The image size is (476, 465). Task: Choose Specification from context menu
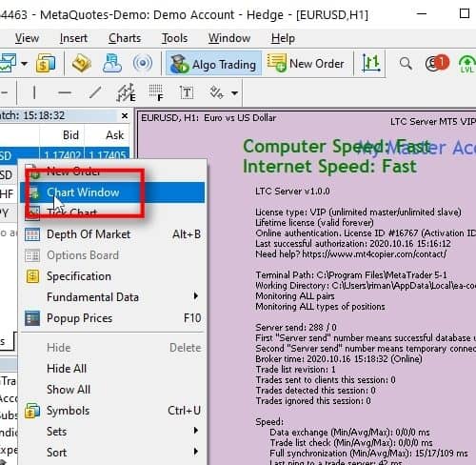click(x=112, y=276)
